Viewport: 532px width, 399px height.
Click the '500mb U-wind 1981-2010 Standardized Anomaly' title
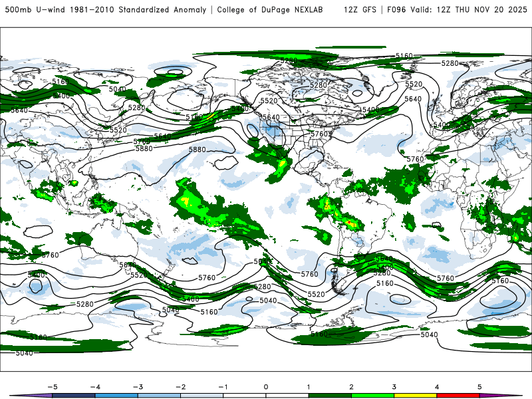tap(105, 10)
